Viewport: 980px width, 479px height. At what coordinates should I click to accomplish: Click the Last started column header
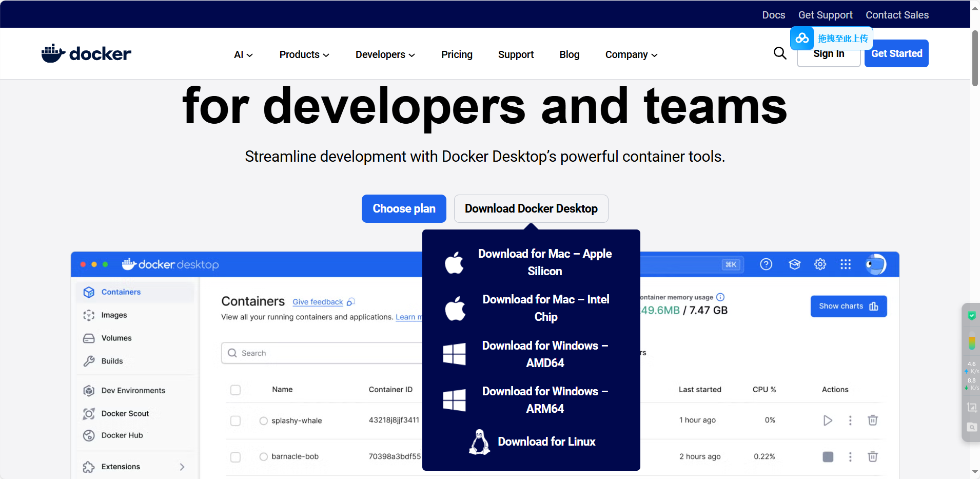point(700,390)
